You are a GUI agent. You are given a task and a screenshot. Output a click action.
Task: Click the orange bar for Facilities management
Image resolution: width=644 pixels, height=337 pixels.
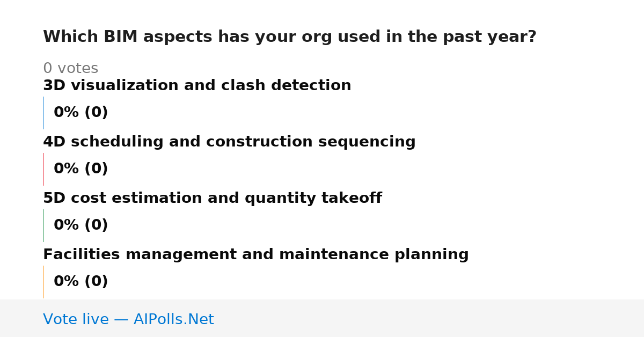pyautogui.click(x=43, y=282)
